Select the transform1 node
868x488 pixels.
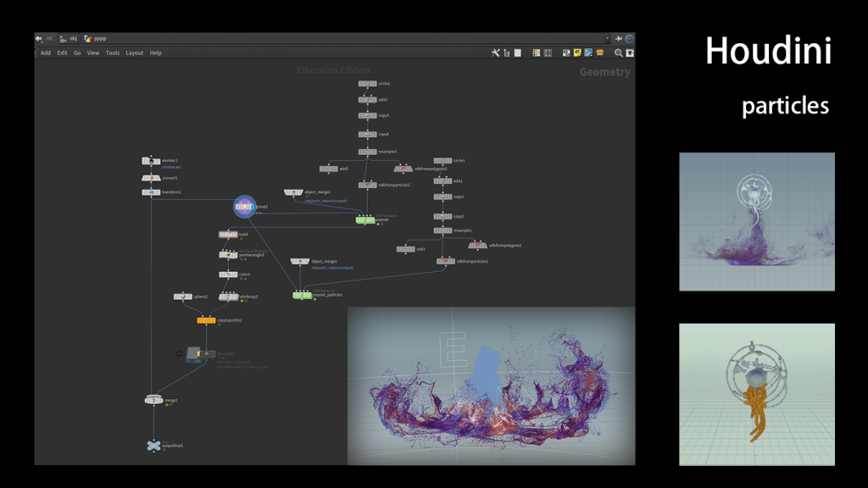151,192
